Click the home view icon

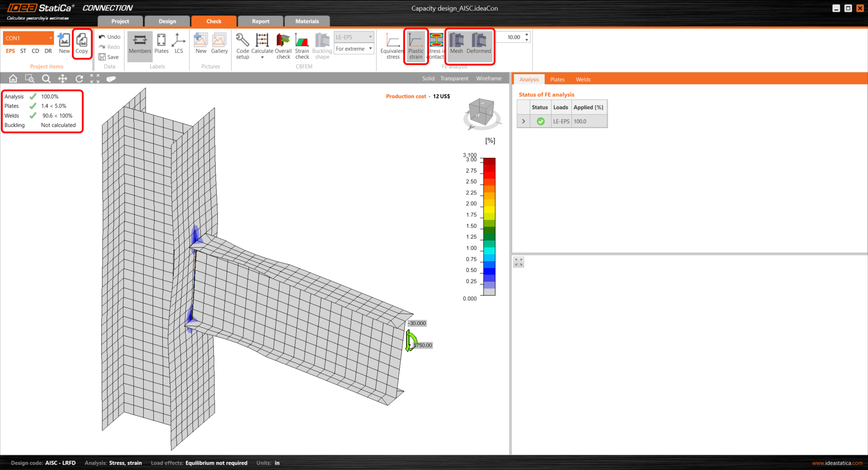point(13,79)
